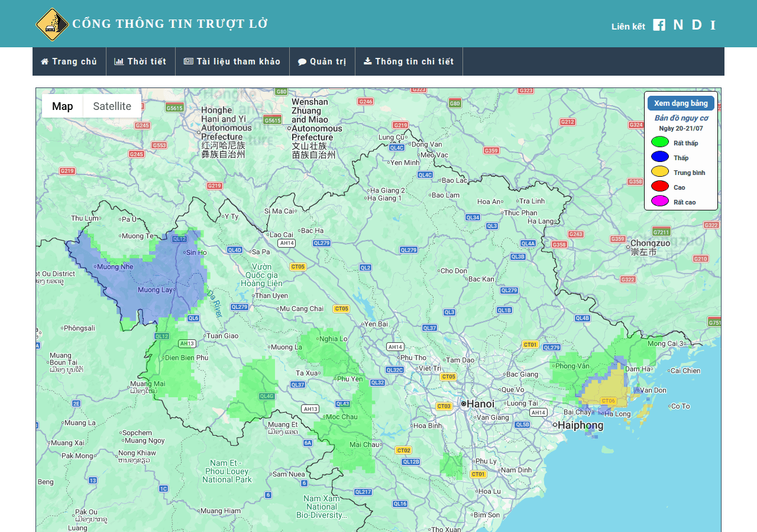Click the QL217 road shield

(x=363, y=492)
